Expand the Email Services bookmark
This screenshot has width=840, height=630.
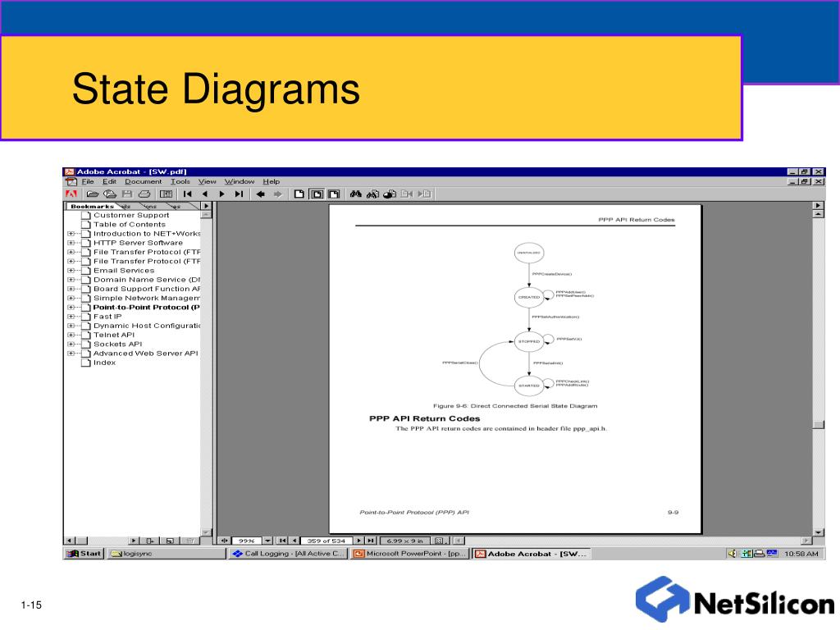[x=71, y=271]
